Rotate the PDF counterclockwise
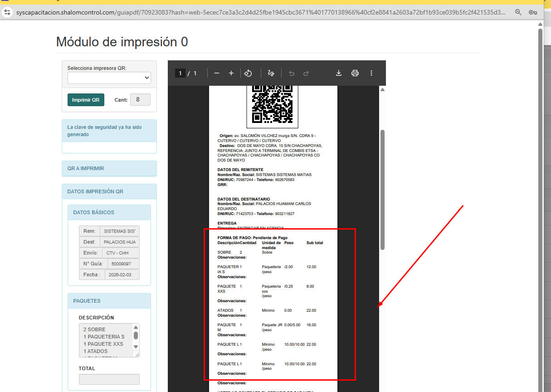Screen dimensions: 551x392 coord(248,73)
